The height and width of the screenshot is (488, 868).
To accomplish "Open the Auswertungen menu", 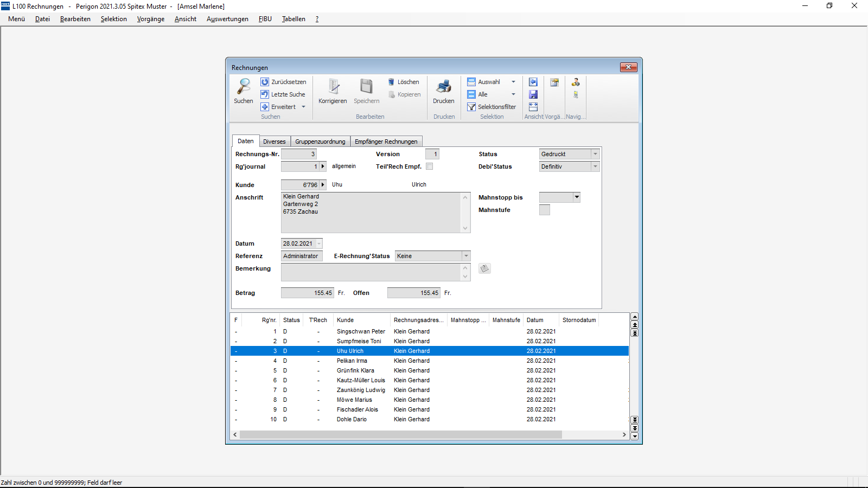I will click(x=227, y=19).
